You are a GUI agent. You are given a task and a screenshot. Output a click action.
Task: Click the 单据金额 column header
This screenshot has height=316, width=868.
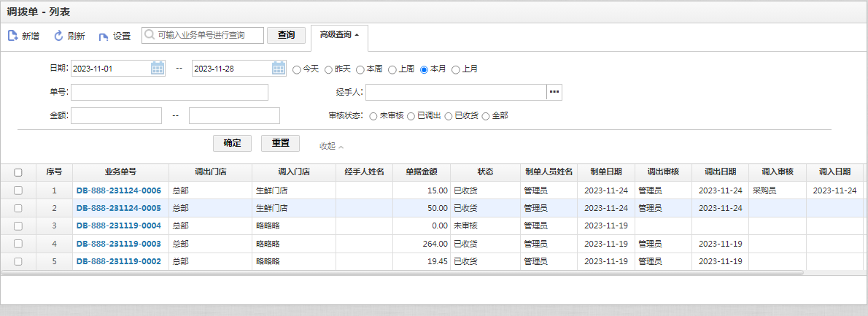coord(422,172)
